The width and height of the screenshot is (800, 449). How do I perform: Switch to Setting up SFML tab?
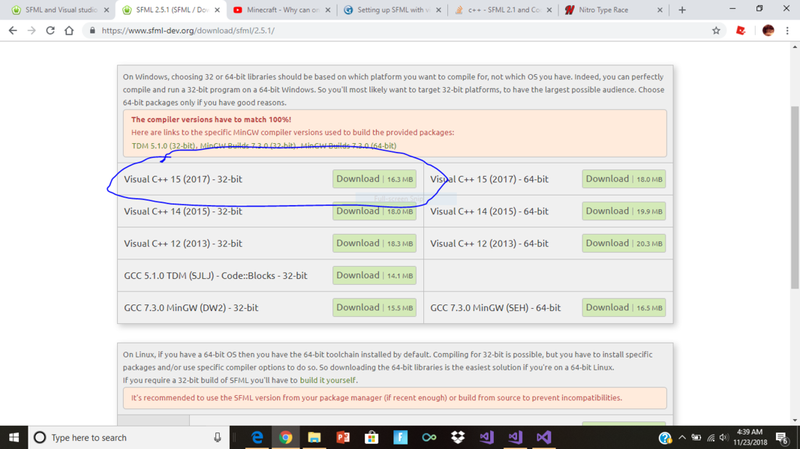coord(390,10)
